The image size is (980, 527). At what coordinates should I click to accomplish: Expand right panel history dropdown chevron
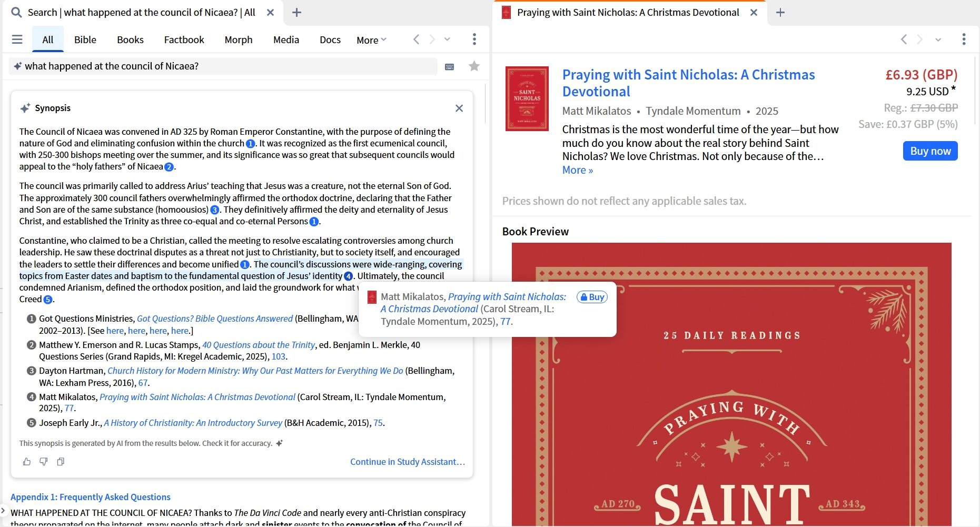[x=938, y=39]
